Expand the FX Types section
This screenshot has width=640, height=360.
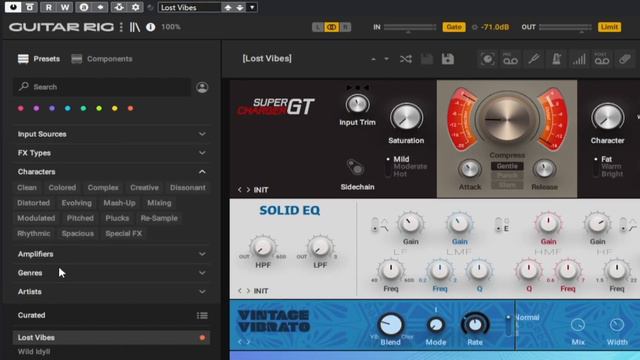tap(111, 153)
